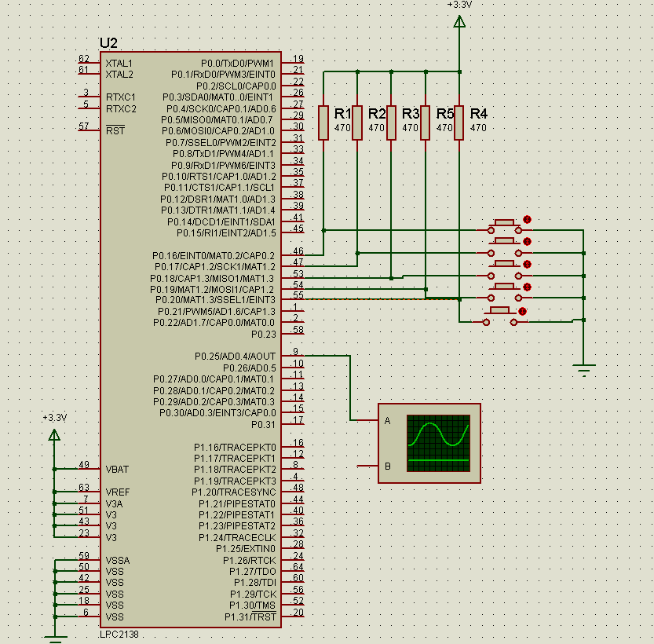Click the P1.26/RTCK pin label
Viewport: 654px width, 644px height.
pos(250,561)
